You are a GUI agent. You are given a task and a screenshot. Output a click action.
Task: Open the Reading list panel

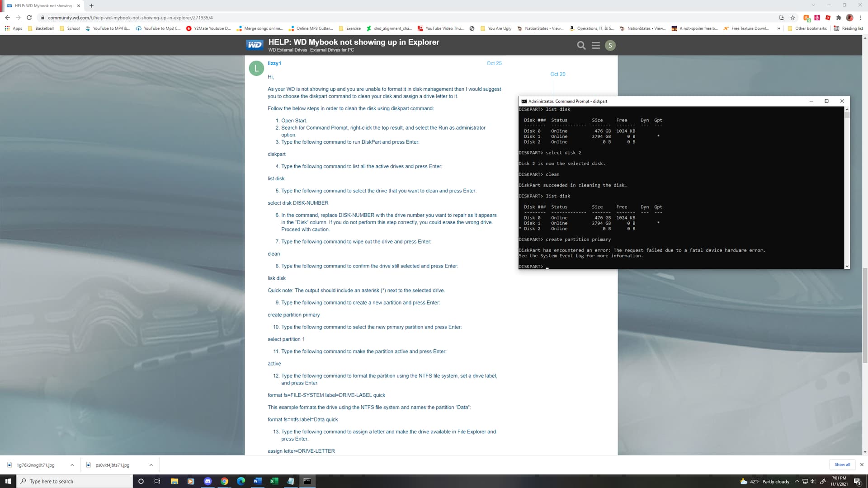click(848, 28)
